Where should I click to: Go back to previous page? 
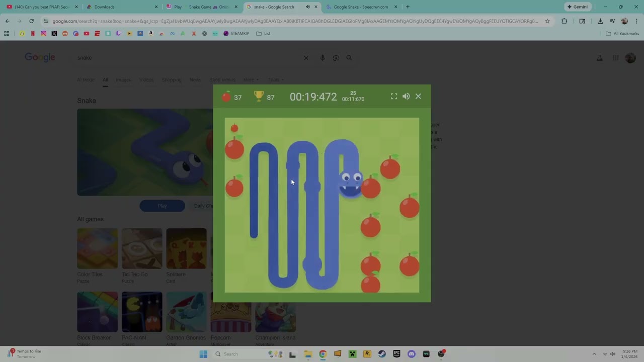(x=7, y=21)
